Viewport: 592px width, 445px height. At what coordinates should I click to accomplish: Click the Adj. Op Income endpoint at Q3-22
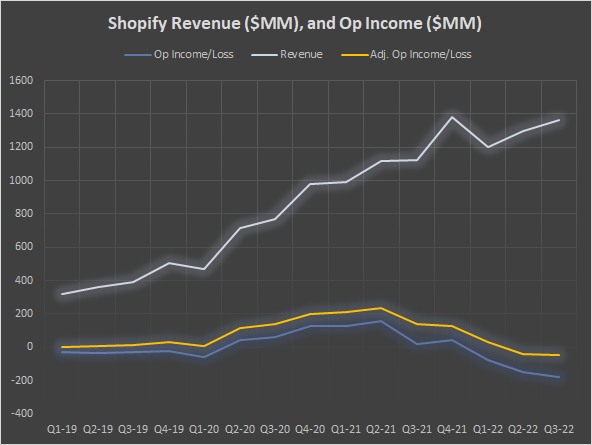pos(559,355)
